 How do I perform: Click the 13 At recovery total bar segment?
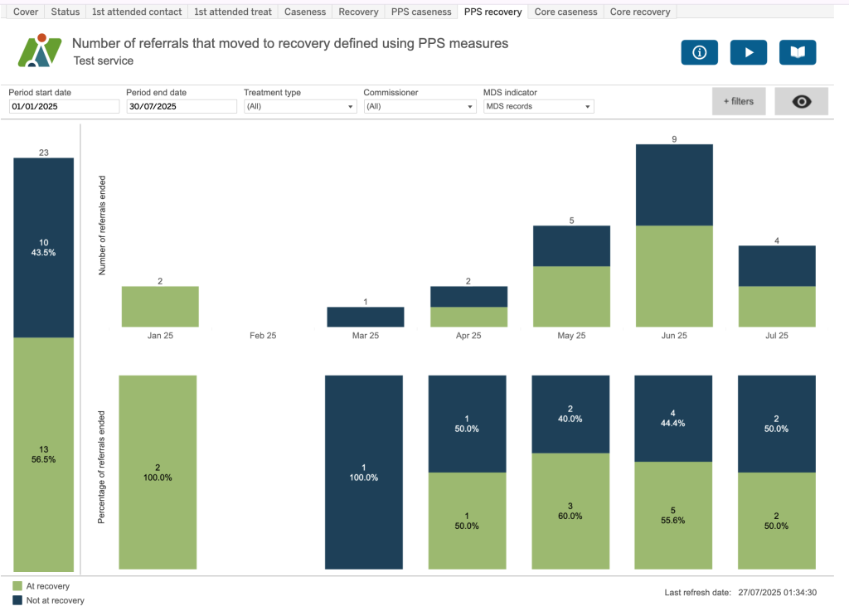click(x=43, y=454)
